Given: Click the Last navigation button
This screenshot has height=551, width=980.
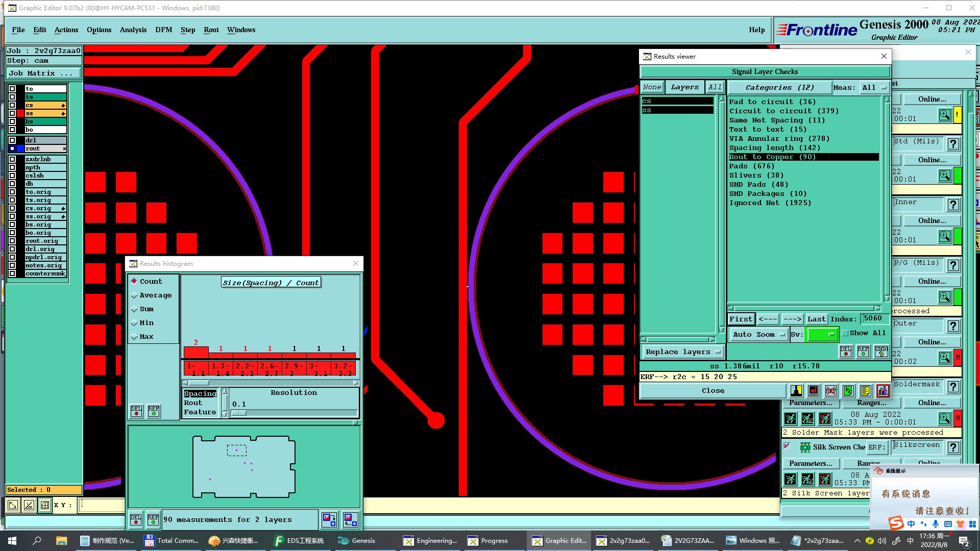Looking at the screenshot, I should point(816,319).
